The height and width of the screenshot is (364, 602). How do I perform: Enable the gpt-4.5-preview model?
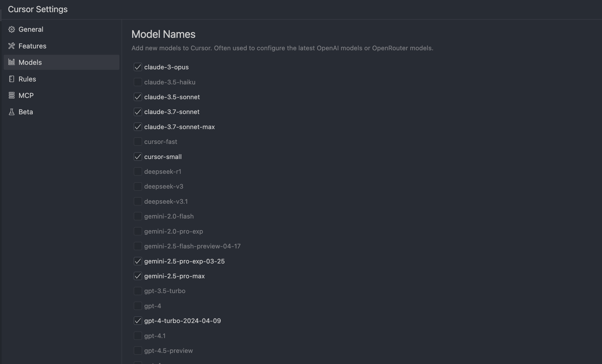[x=138, y=351]
